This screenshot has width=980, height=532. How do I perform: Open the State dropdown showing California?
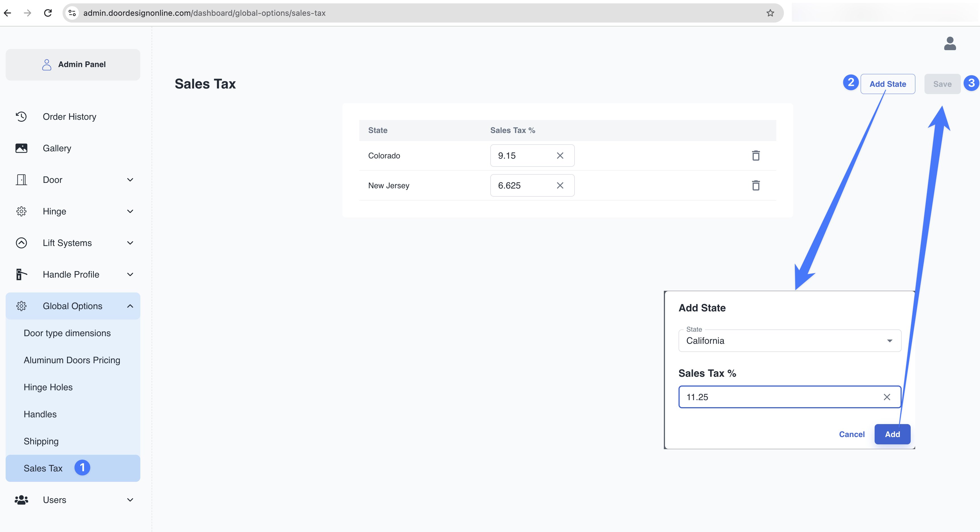click(x=790, y=341)
